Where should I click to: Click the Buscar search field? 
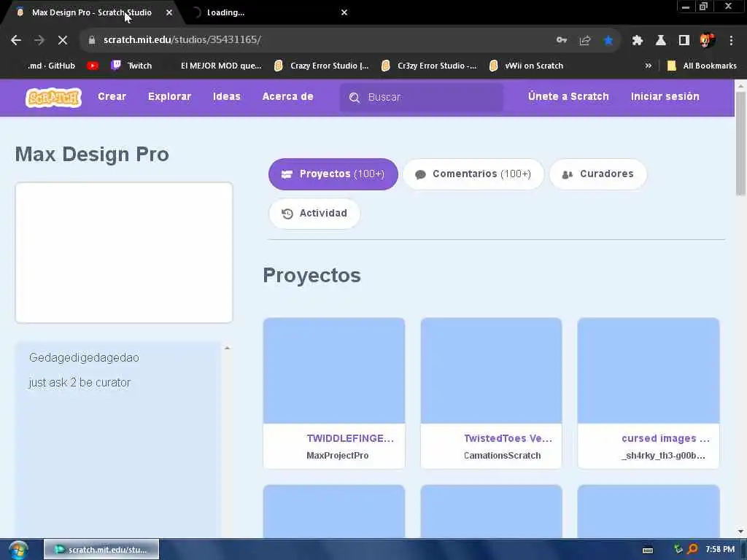422,97
